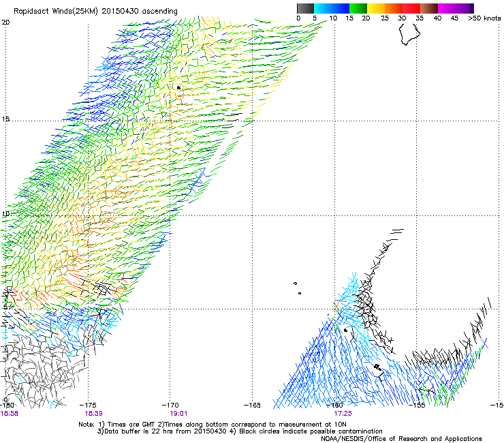504x443 pixels.
Task: Click the NOAA/NESDIS credit text
Action: coord(401,439)
